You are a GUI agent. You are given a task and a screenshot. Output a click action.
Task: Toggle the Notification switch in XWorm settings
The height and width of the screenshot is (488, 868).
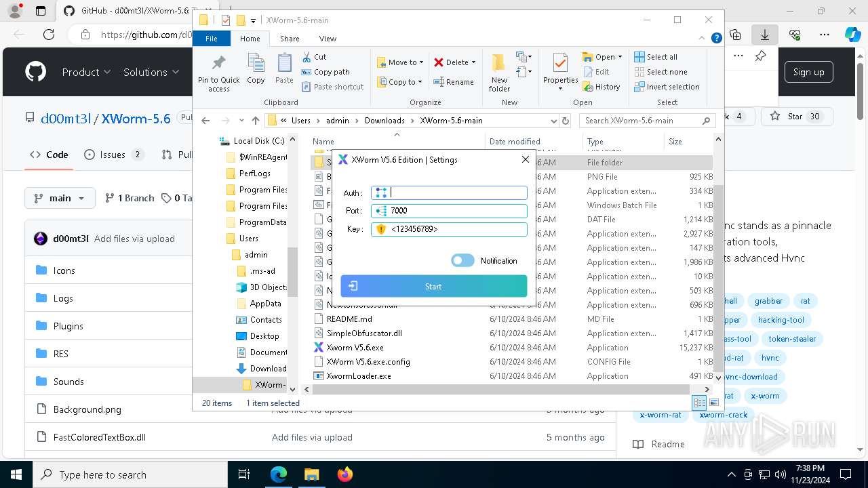462,260
